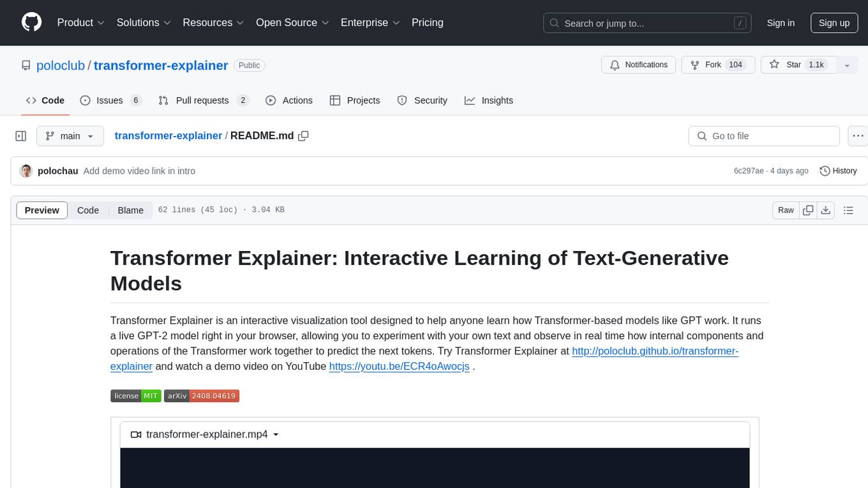868x488 pixels.
Task: Click the Public visibility label
Action: [x=250, y=65]
